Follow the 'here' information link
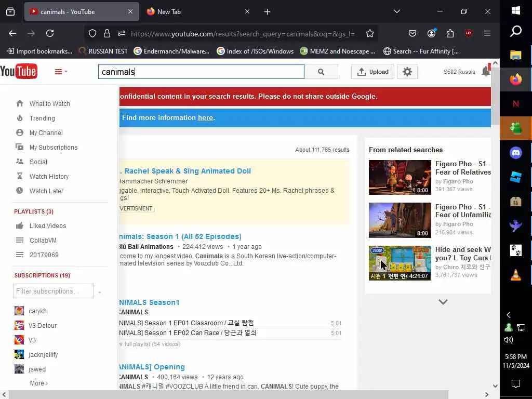The width and height of the screenshot is (532, 399). click(205, 118)
